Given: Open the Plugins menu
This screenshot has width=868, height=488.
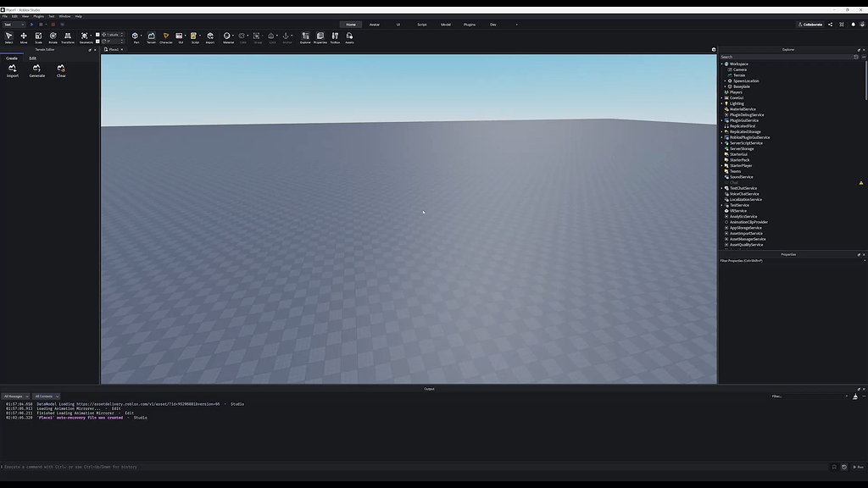Looking at the screenshot, I should (x=39, y=16).
